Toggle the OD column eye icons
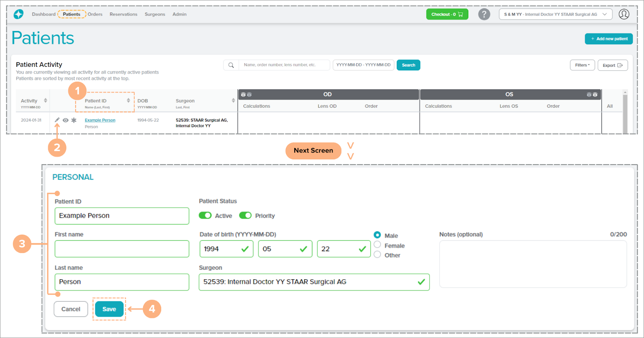644x338 pixels. 246,95
